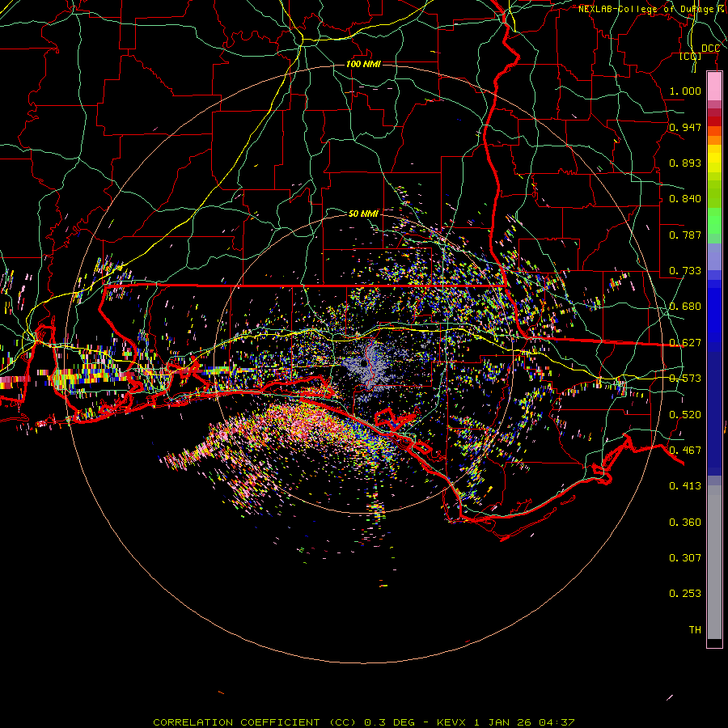This screenshot has height=728, width=728.
Task: Click the 0.520 scale value
Action: 685,415
